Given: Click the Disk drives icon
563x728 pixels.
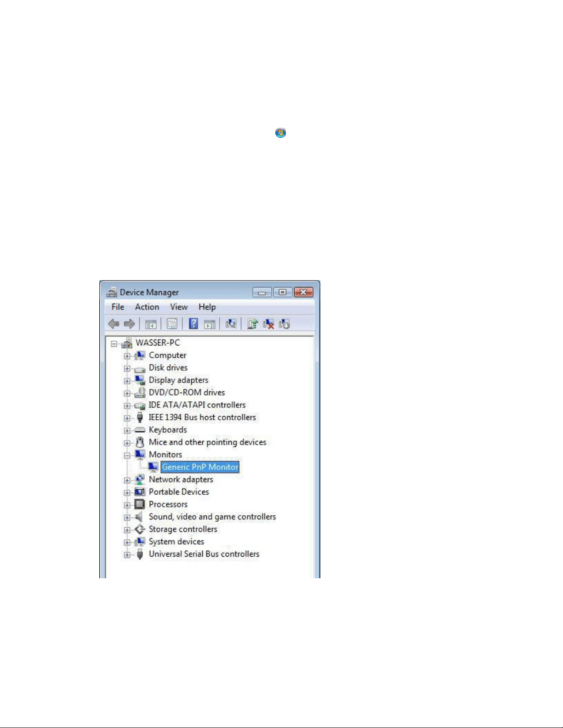Looking at the screenshot, I should 140,368.
